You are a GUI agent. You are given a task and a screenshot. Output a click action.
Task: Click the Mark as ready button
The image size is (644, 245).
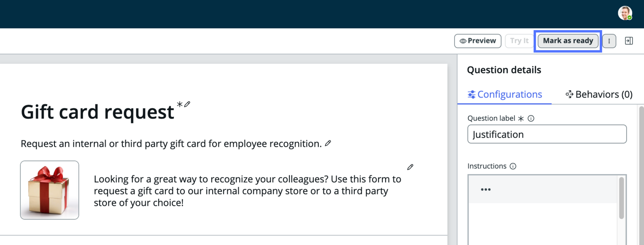568,41
